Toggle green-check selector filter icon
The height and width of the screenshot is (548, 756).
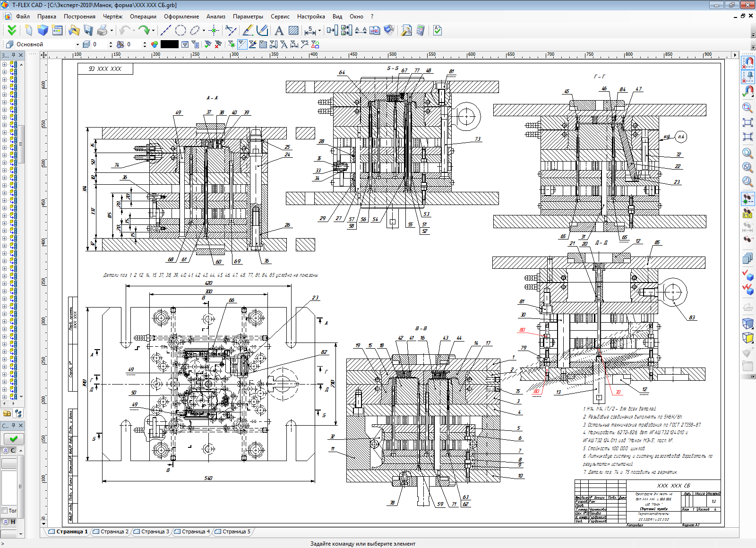coord(208,44)
